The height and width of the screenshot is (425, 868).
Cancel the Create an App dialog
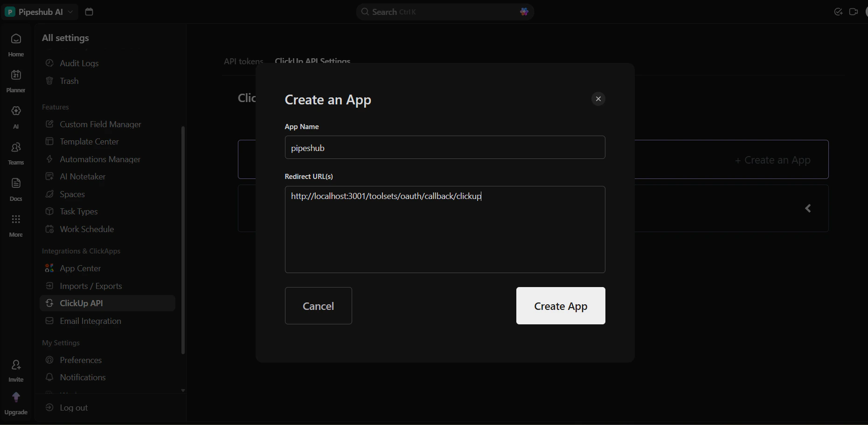318,306
